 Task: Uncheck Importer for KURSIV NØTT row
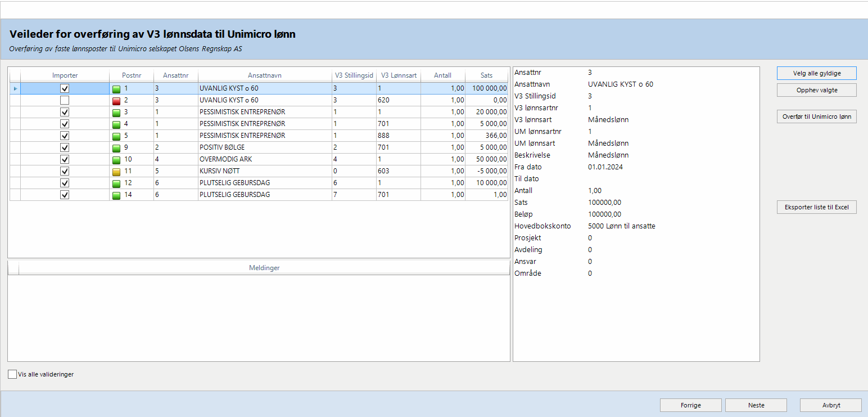coord(65,171)
